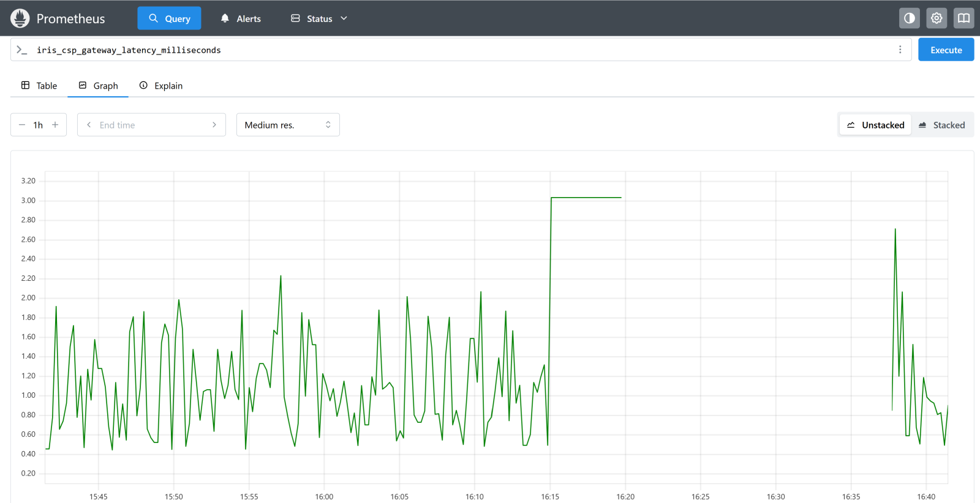Expand the Status dropdown menu

tap(318, 18)
